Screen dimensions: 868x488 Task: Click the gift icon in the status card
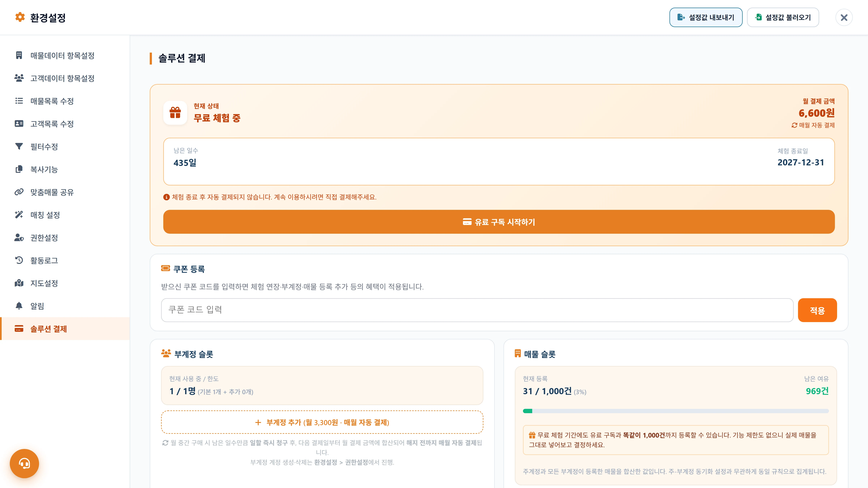click(175, 112)
